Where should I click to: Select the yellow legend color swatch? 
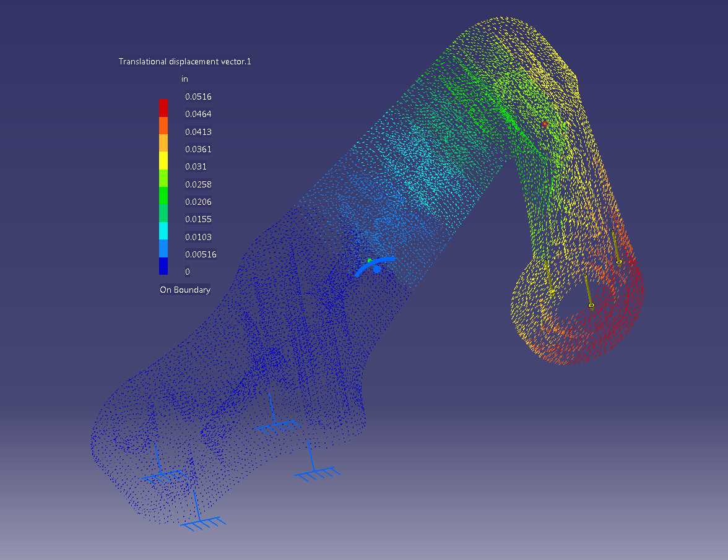(163, 160)
